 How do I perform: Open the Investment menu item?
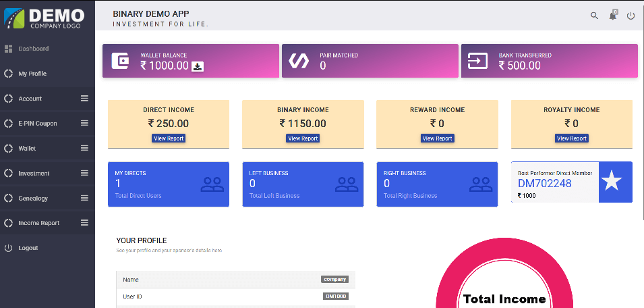[47, 173]
